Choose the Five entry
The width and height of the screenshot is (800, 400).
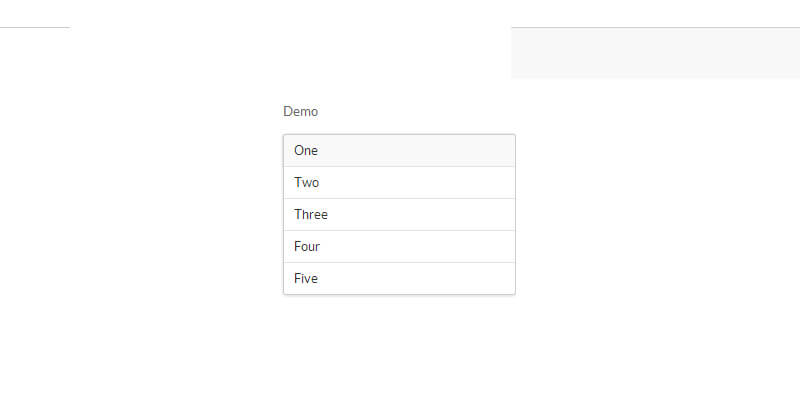click(399, 279)
